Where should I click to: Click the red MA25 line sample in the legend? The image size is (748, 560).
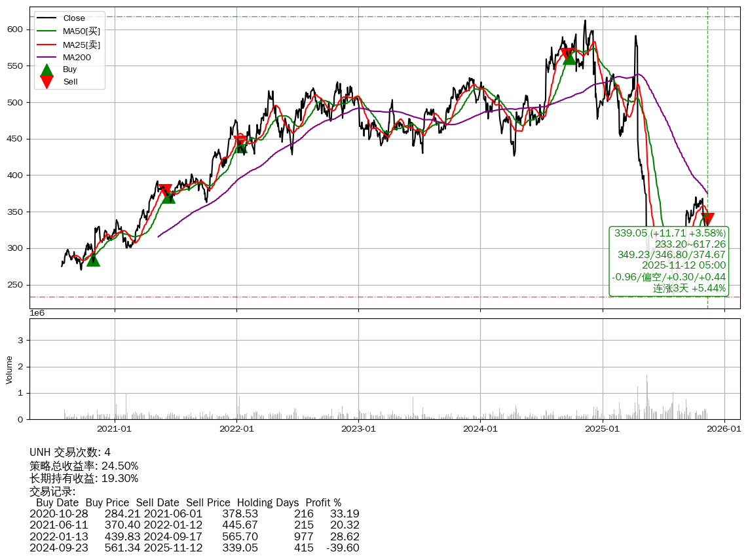click(47, 45)
